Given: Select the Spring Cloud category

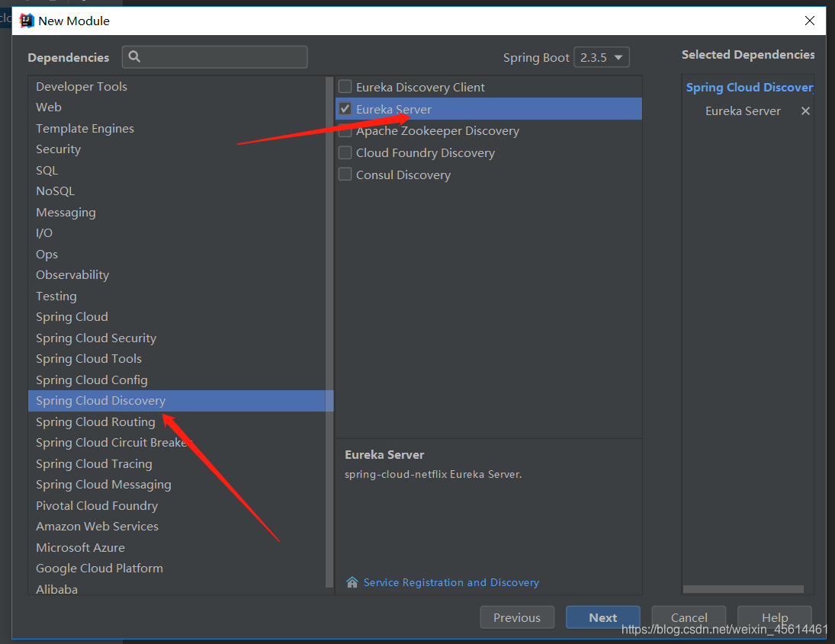Looking at the screenshot, I should tap(176, 317).
